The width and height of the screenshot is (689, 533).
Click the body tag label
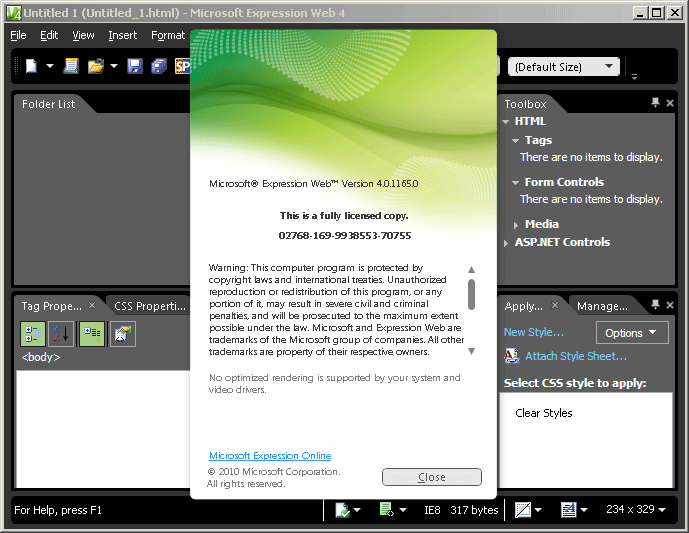coord(40,357)
